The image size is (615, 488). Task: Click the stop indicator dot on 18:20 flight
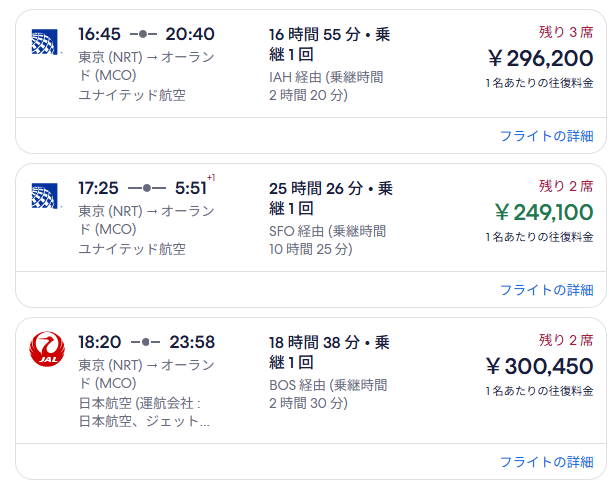tap(146, 342)
